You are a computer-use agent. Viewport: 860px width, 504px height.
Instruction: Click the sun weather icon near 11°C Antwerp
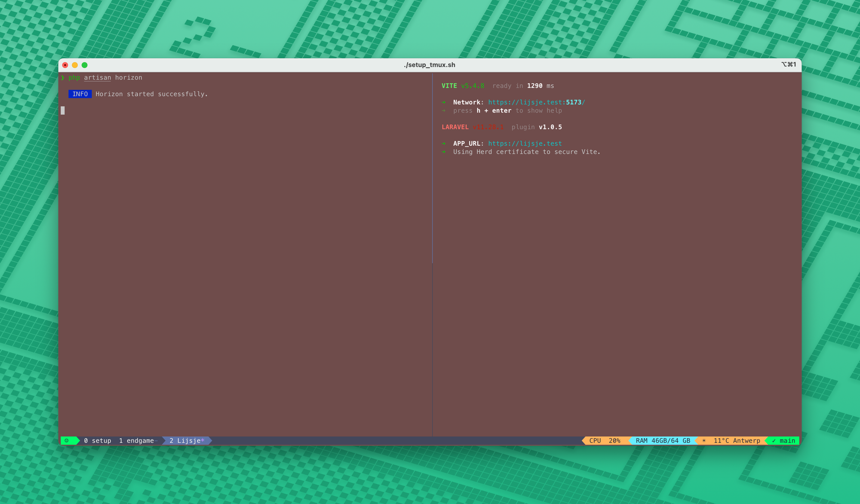pyautogui.click(x=704, y=440)
